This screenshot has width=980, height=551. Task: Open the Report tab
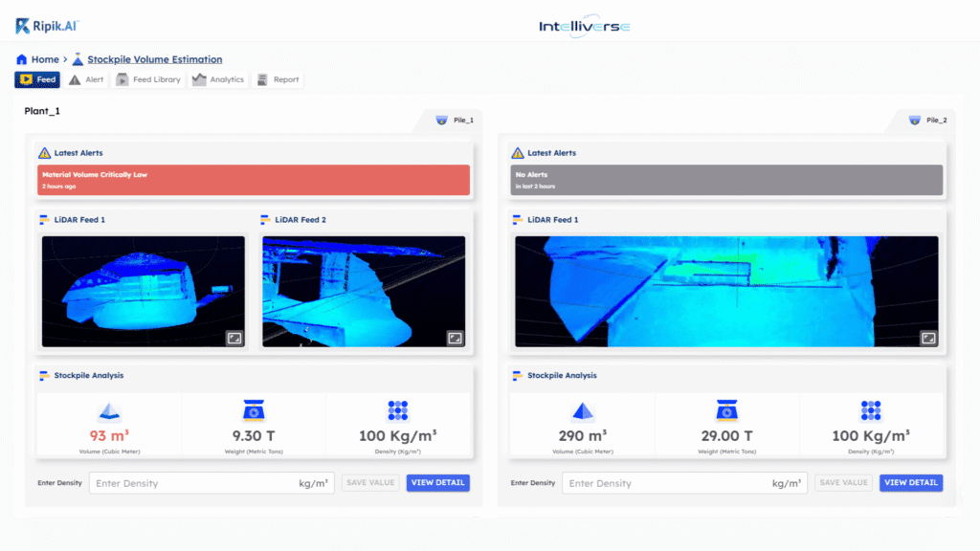pyautogui.click(x=278, y=79)
